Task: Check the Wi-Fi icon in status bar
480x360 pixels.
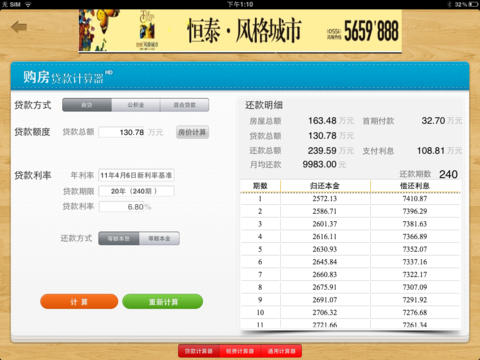Action: (28, 4)
